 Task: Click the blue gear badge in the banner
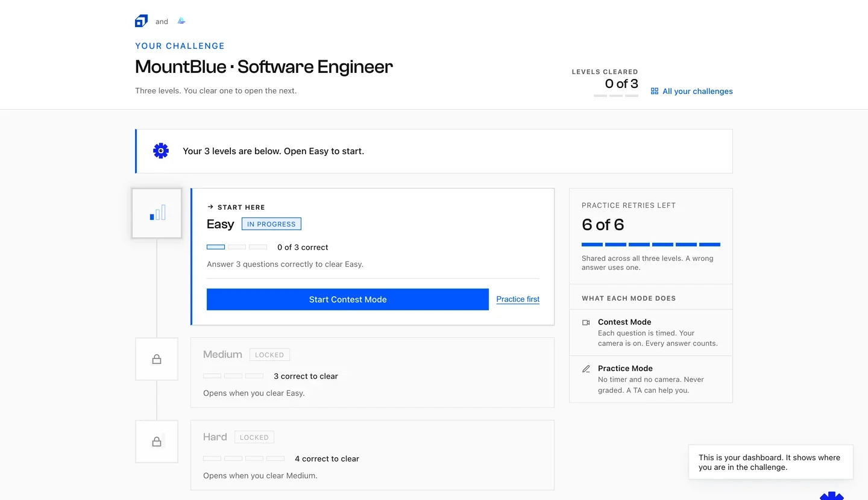[x=161, y=151]
